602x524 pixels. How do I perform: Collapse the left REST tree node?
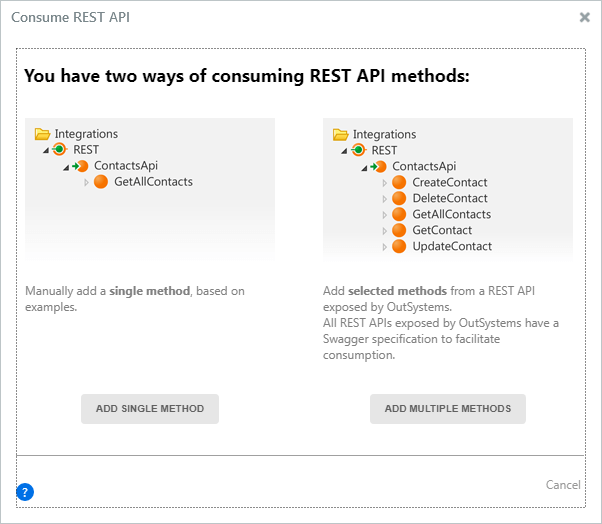pyautogui.click(x=46, y=151)
